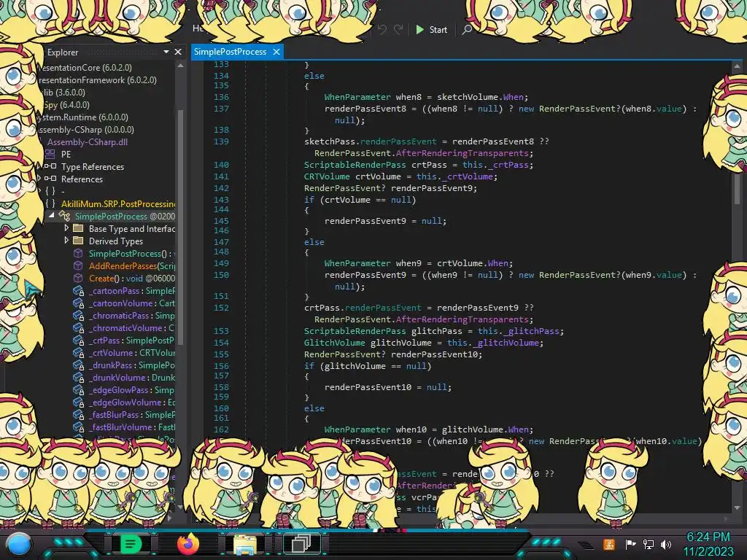The width and height of the screenshot is (747, 560).
Task: Click the Base Type and Interfaces folder icon
Action: (x=78, y=228)
